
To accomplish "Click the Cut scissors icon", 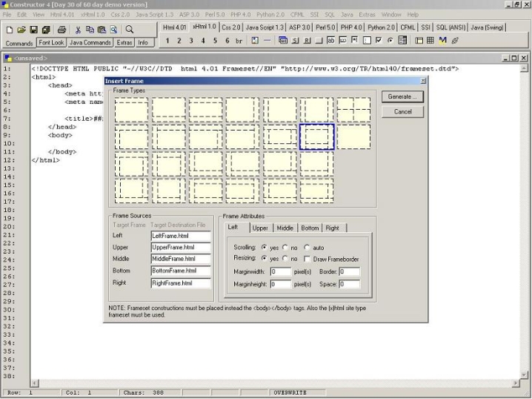I will tap(79, 30).
